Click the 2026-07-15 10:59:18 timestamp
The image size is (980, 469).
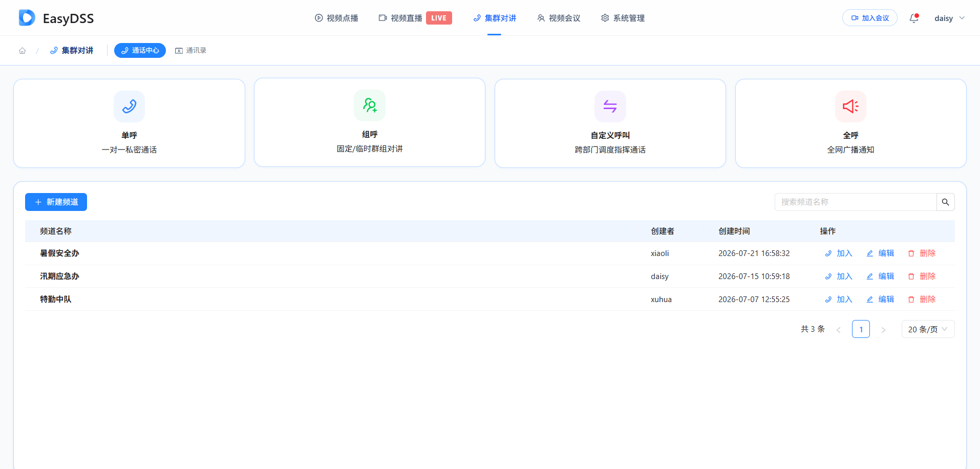tap(754, 276)
